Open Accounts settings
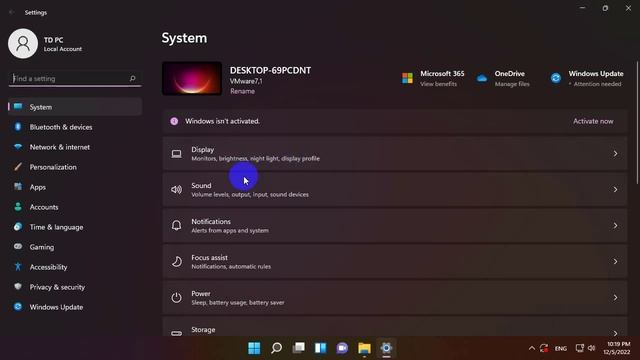The width and height of the screenshot is (640, 360). point(75,207)
